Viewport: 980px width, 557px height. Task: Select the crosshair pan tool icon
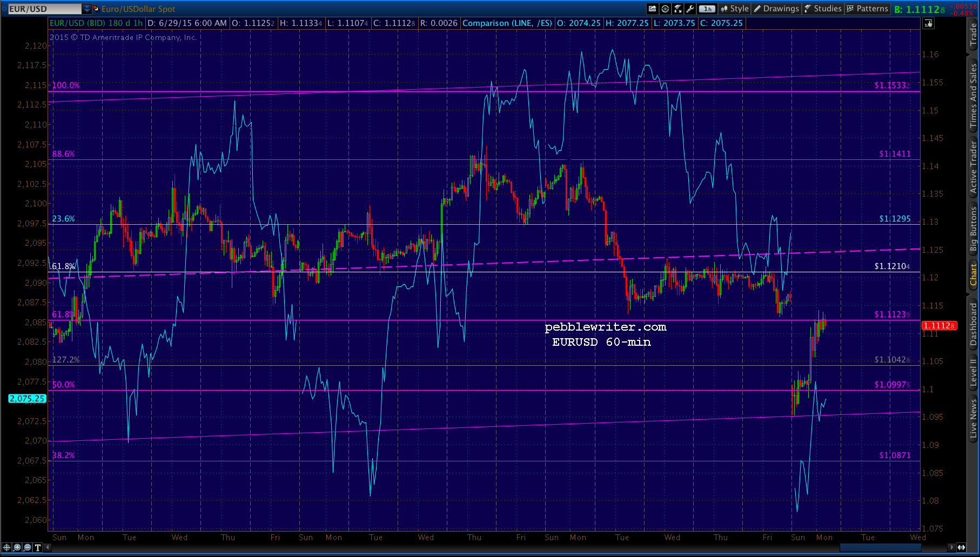point(7,547)
